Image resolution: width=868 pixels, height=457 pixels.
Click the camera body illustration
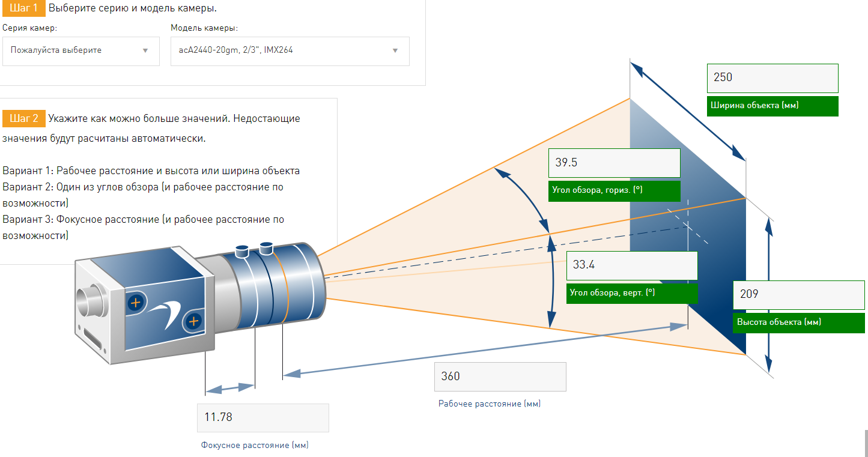click(x=144, y=305)
